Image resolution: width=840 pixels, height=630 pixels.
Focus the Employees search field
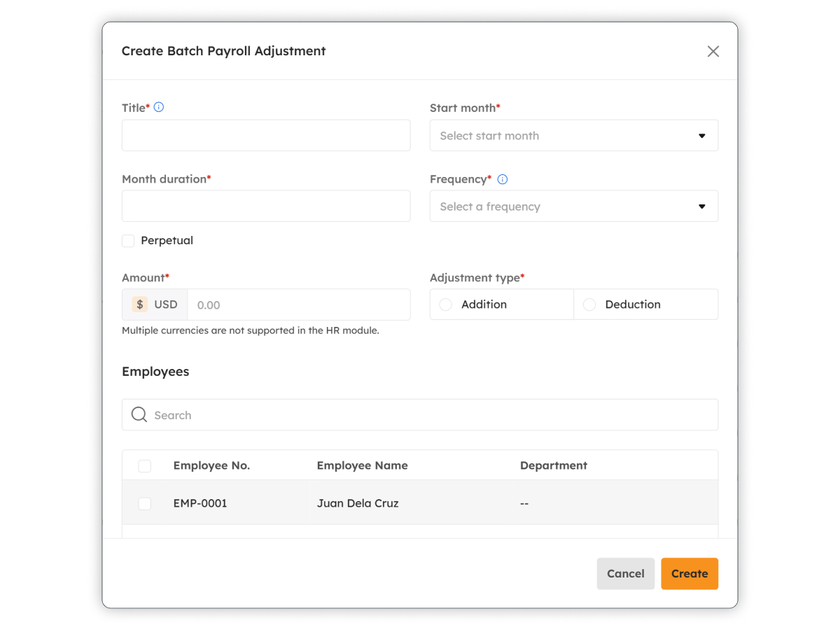420,414
